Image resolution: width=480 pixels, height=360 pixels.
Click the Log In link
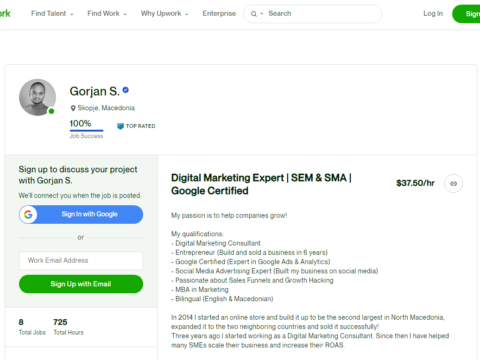tap(433, 14)
